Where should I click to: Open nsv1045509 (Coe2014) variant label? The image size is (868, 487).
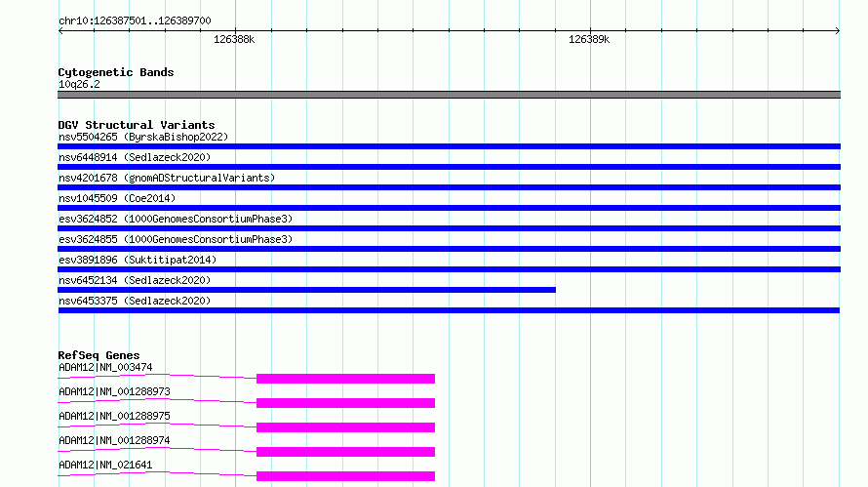coord(117,198)
